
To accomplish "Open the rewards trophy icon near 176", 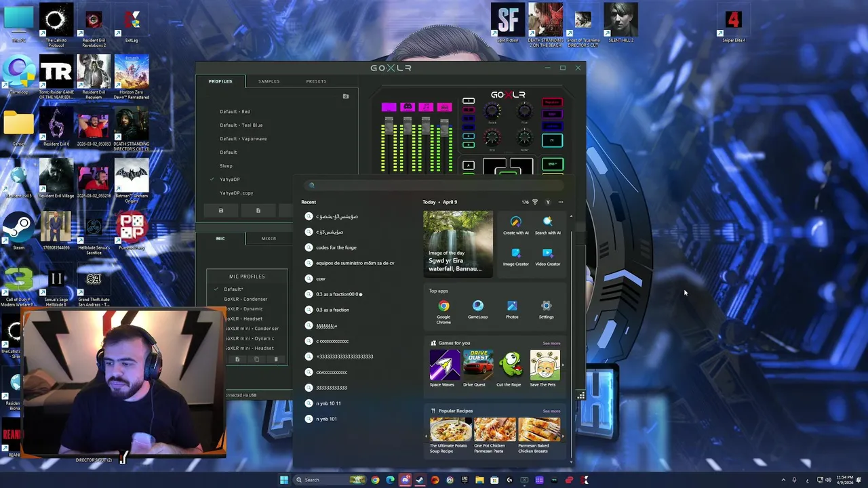I will point(535,202).
